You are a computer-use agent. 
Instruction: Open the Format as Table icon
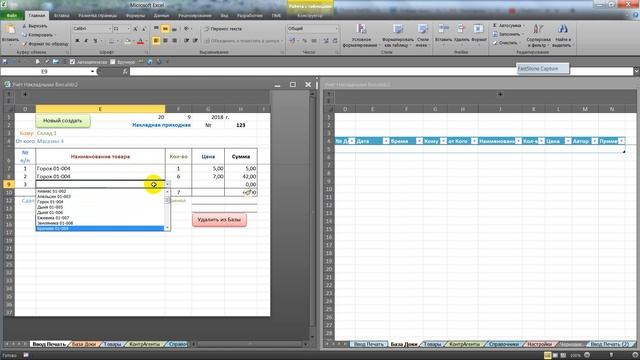pyautogui.click(x=398, y=29)
